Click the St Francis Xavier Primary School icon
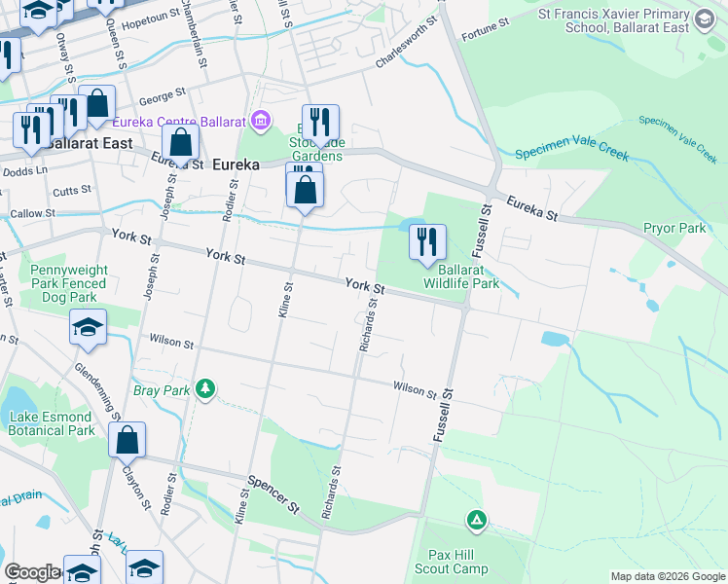Screen dimensions: 728x584 coord(705,20)
